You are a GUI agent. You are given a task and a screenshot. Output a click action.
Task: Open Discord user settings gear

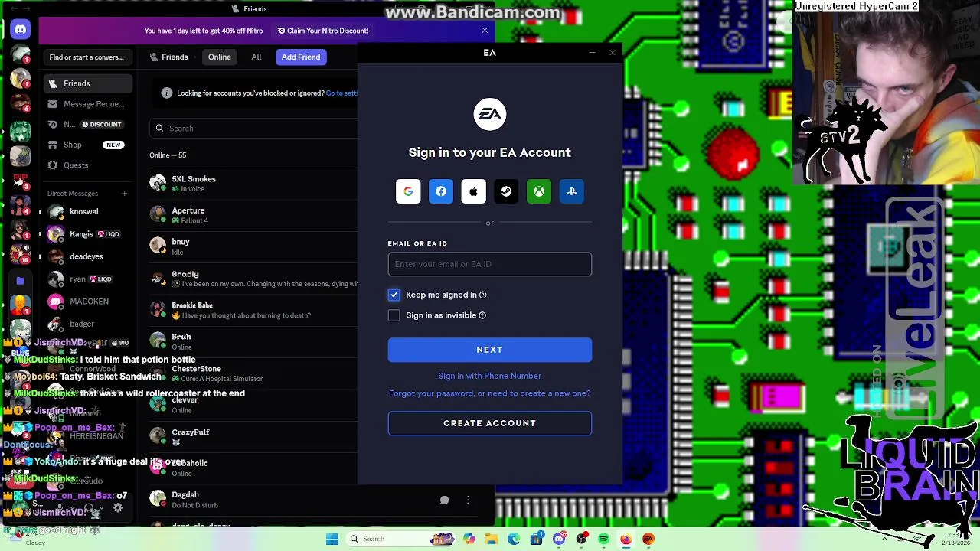[x=118, y=507]
